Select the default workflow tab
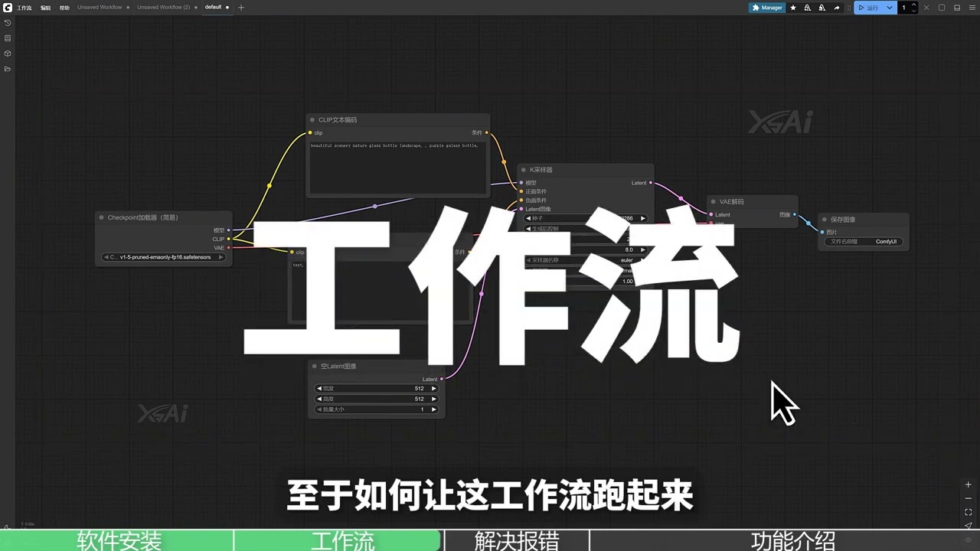980x551 pixels. tap(213, 8)
